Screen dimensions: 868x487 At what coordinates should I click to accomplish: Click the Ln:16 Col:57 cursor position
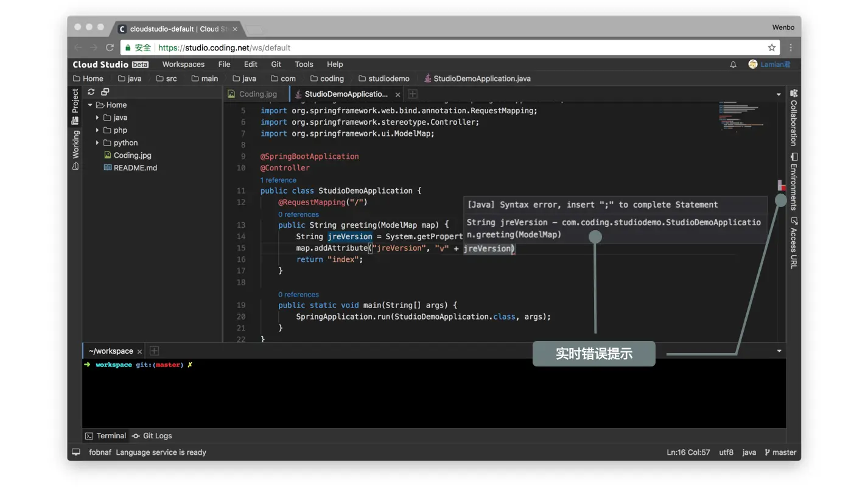[688, 452]
